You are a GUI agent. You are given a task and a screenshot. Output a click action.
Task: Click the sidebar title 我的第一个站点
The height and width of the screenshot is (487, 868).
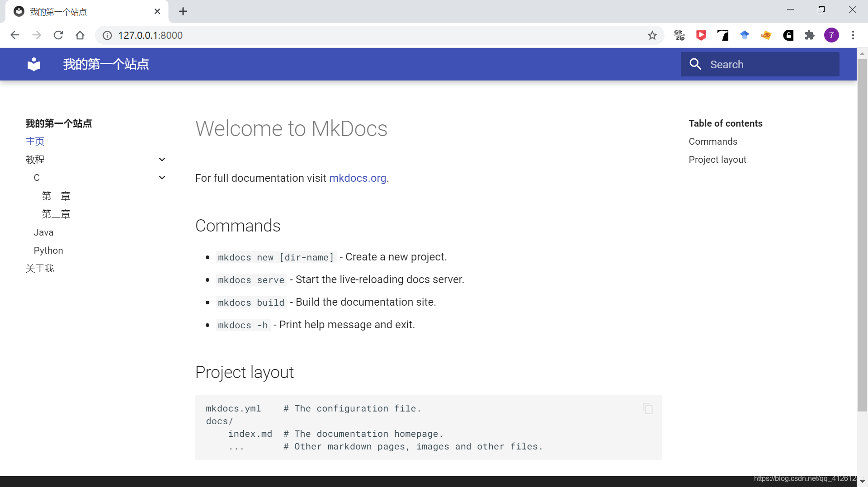59,123
